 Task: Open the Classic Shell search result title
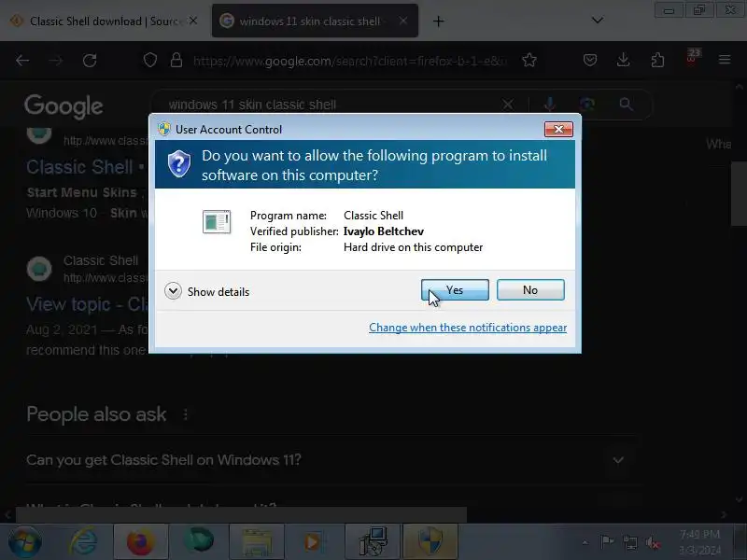(x=86, y=167)
